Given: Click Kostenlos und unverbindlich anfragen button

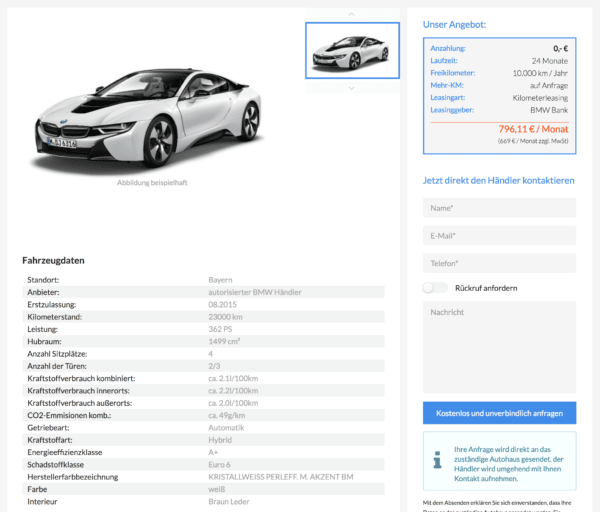Looking at the screenshot, I should 499,413.
